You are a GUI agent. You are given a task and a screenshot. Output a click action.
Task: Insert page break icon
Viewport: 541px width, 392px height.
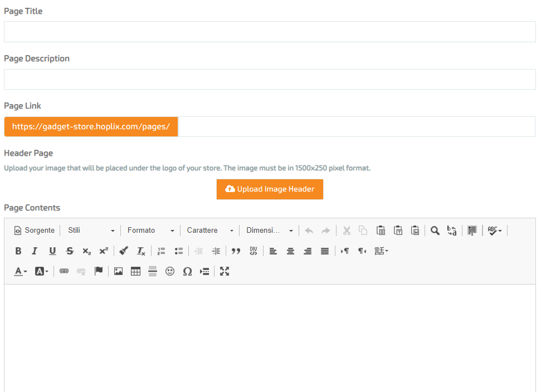coord(204,271)
